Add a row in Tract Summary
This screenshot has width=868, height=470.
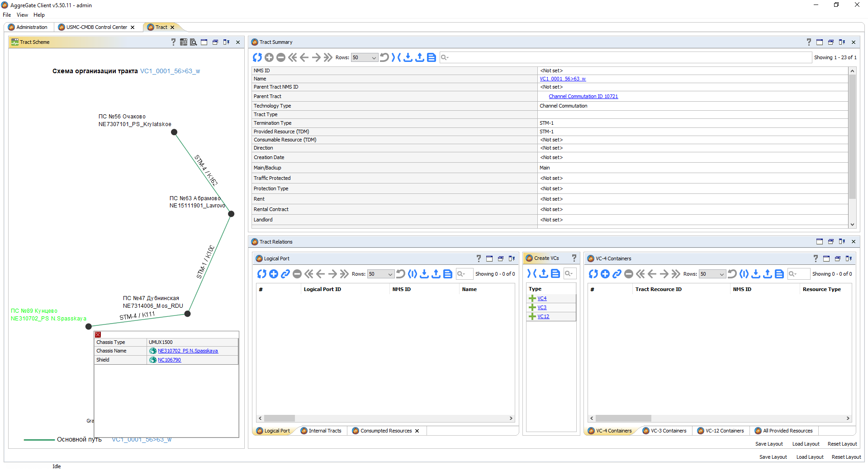(269, 57)
